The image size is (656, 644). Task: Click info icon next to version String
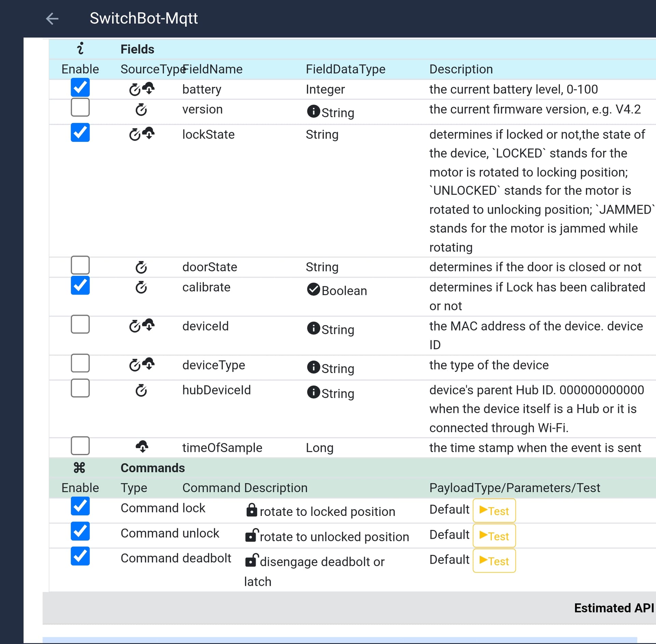313,111
